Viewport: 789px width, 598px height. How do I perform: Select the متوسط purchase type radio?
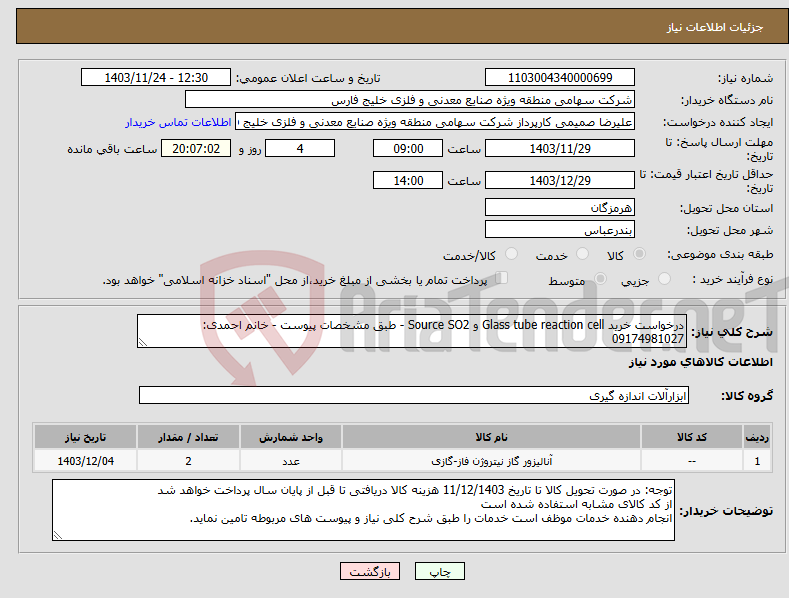(600, 279)
